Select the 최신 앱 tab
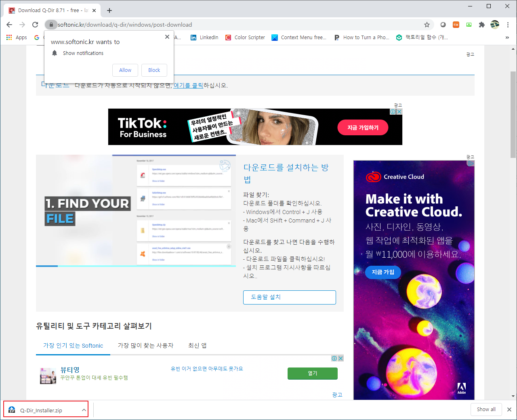Screen dimensions: 517x420 click(x=198, y=346)
